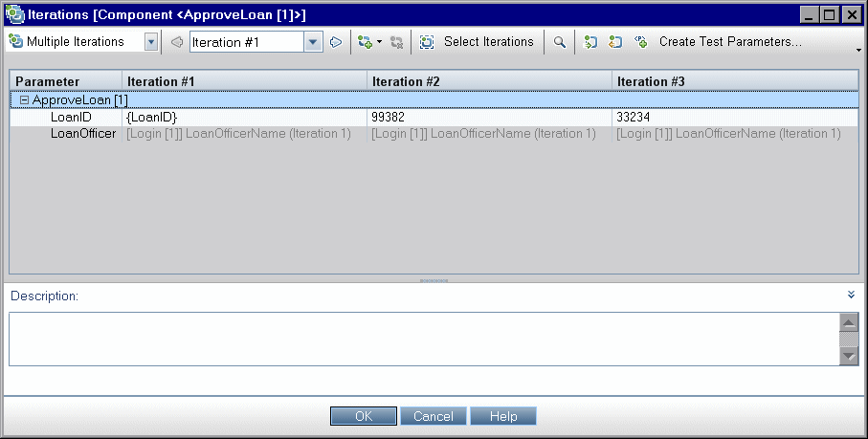
Task: Click the Import iterations icon
Action: [591, 42]
